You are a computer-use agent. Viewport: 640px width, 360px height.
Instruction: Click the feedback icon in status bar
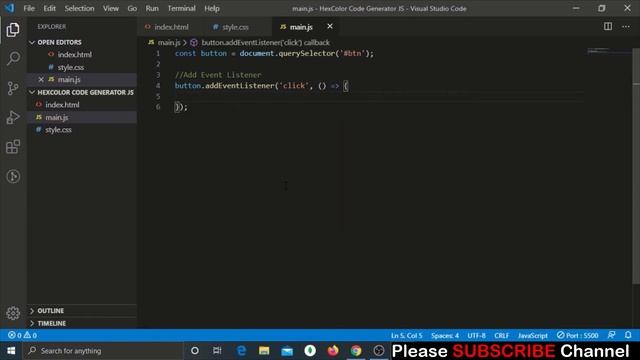611,336
